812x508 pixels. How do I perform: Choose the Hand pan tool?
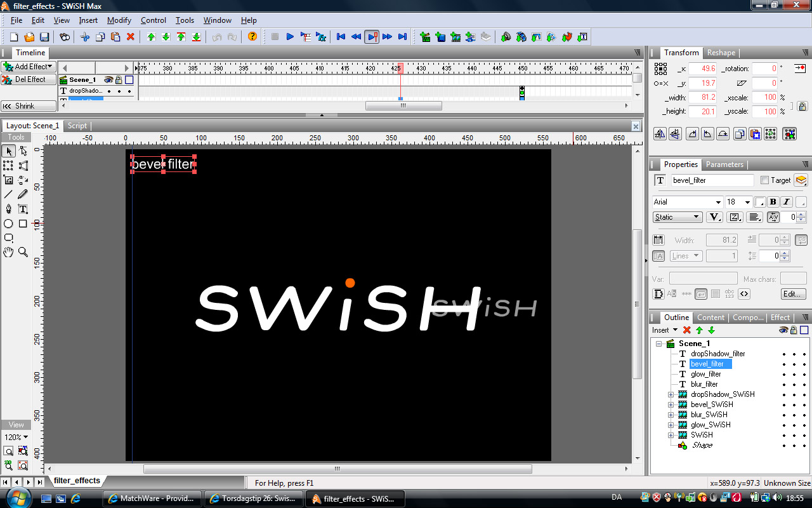click(x=8, y=252)
